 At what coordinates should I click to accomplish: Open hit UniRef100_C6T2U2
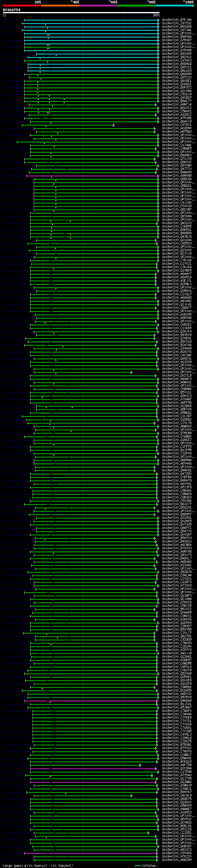[177, 23]
